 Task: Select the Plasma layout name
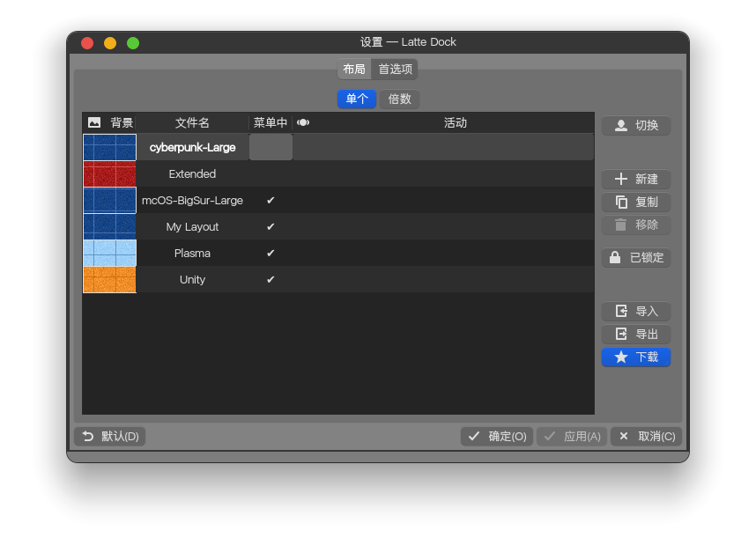point(192,254)
